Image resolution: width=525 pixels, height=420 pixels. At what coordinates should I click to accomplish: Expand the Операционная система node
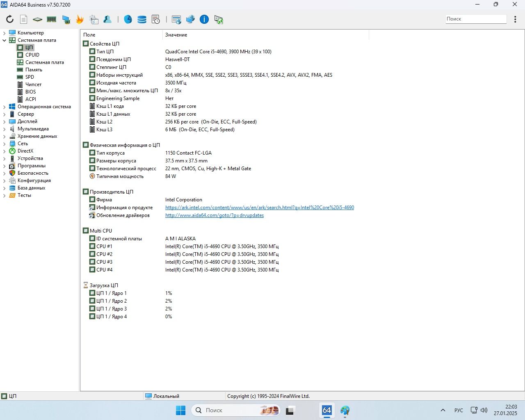pyautogui.click(x=5, y=107)
